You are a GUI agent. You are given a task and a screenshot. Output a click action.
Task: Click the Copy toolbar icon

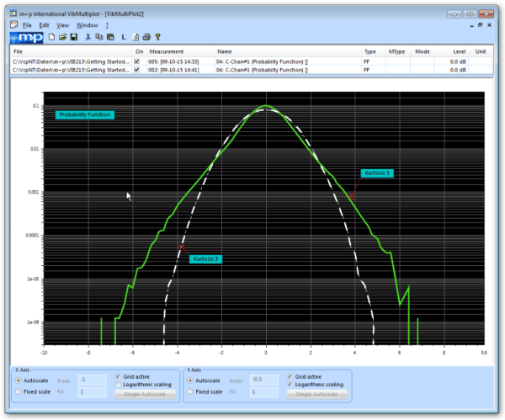pyautogui.click(x=98, y=37)
